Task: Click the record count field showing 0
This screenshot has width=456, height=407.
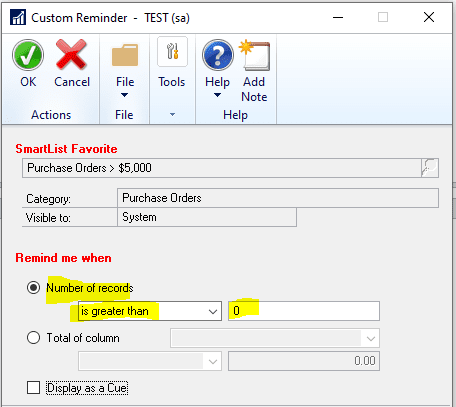Action: tap(304, 311)
